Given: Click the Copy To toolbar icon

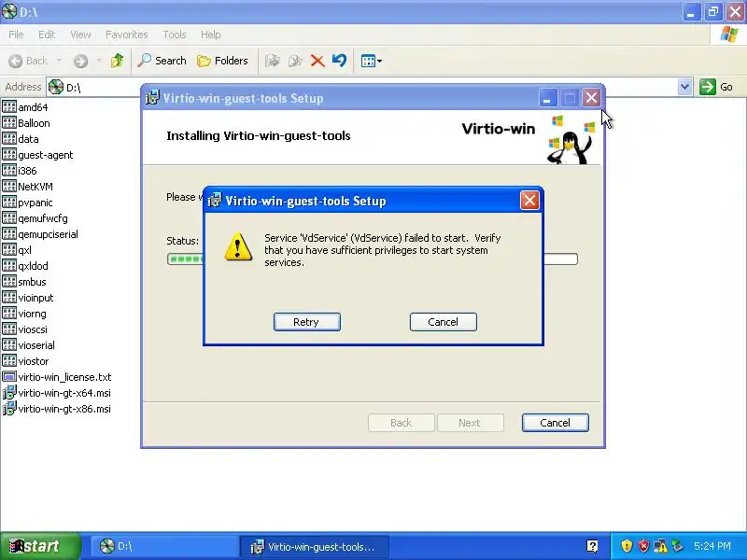Looking at the screenshot, I should [x=295, y=61].
